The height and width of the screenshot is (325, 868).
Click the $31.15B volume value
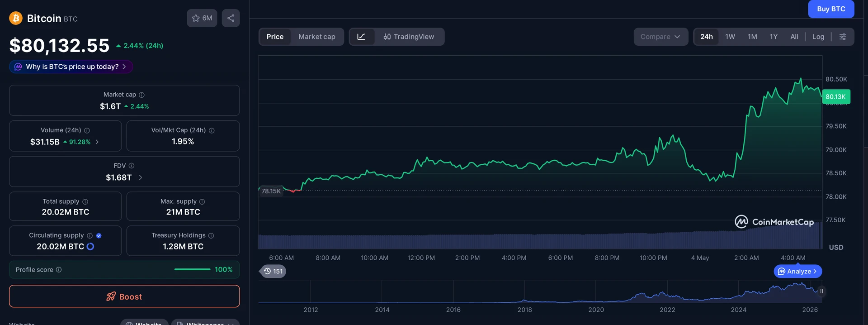tap(45, 142)
